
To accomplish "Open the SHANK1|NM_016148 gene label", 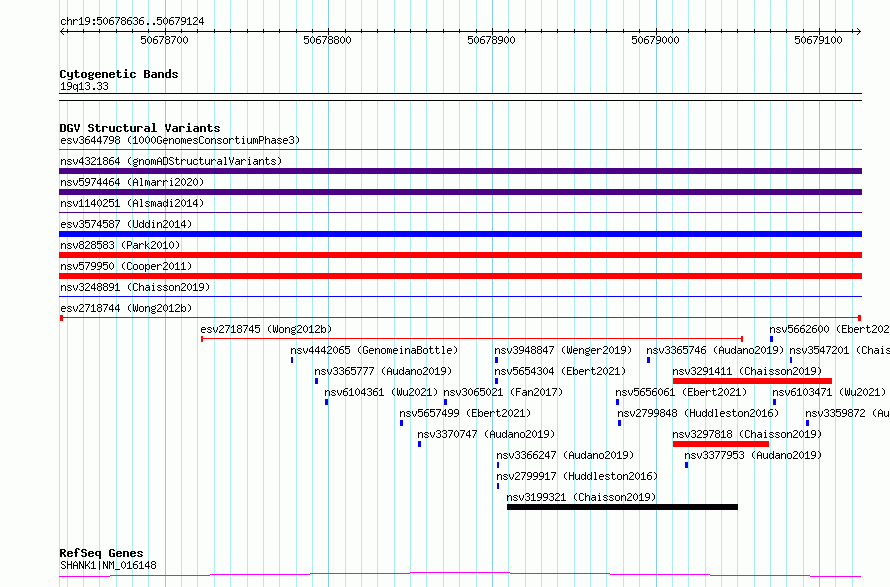I will [x=108, y=565].
